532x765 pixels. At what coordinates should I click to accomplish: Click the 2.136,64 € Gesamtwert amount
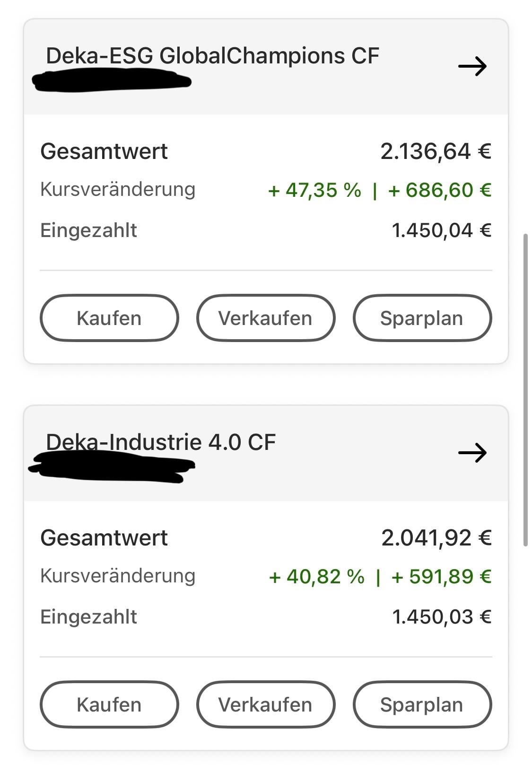coord(436,151)
